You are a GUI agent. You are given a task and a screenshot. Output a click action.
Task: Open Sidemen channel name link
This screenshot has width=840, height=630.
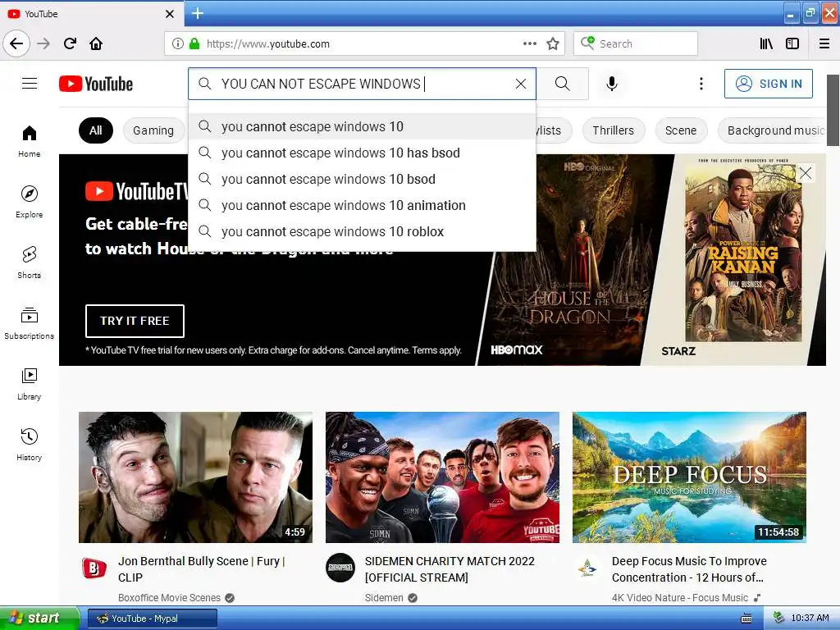click(x=384, y=598)
